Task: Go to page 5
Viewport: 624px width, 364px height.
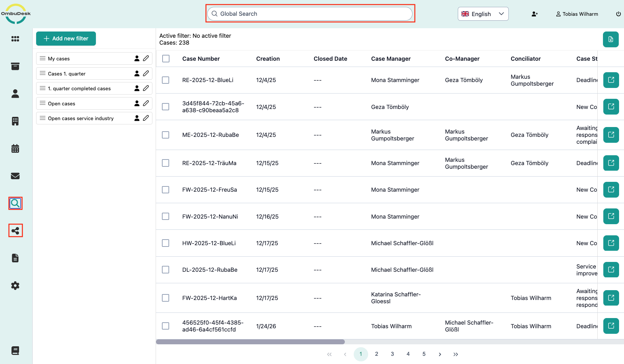Action: (x=424, y=354)
